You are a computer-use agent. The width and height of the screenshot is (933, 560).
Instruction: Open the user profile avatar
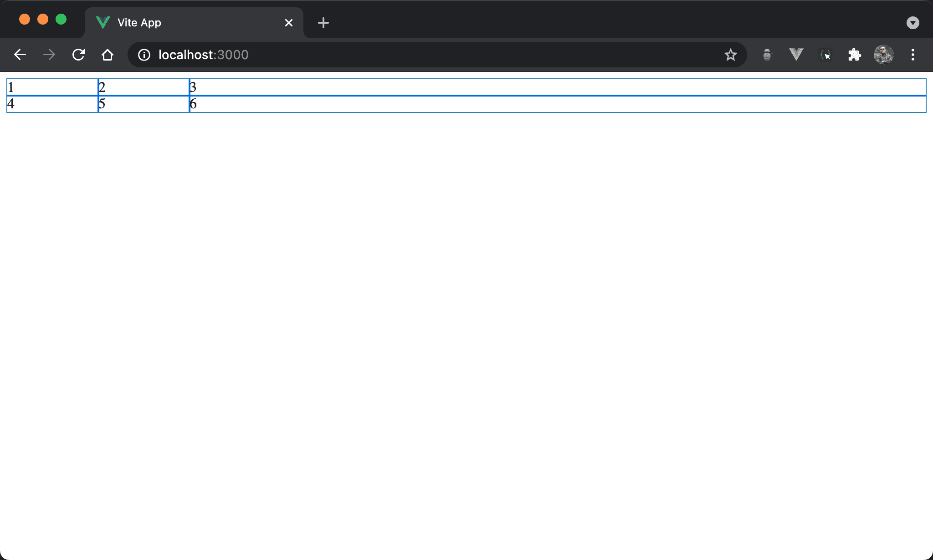[883, 55]
